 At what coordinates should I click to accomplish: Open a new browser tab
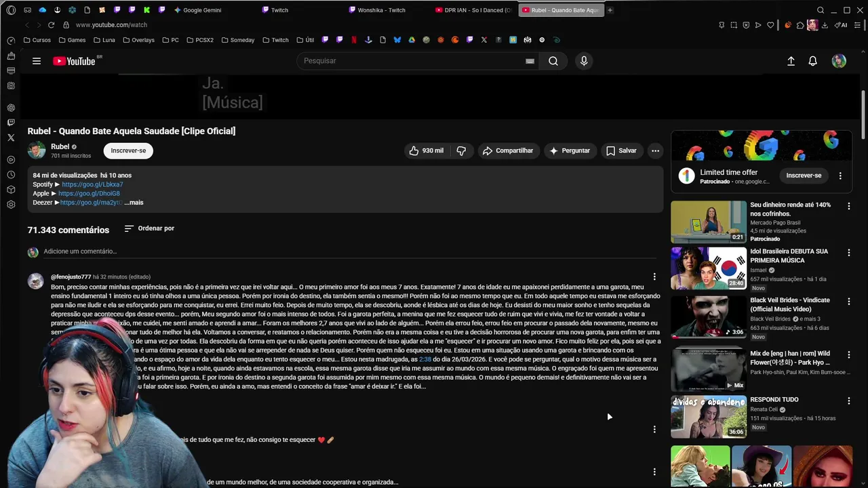click(x=610, y=10)
